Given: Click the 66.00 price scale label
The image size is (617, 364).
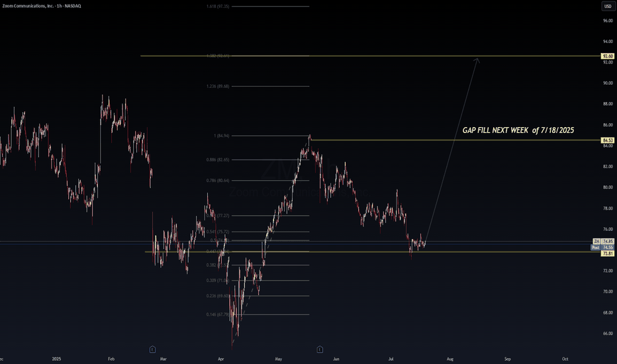Looking at the screenshot, I should pos(608,334).
